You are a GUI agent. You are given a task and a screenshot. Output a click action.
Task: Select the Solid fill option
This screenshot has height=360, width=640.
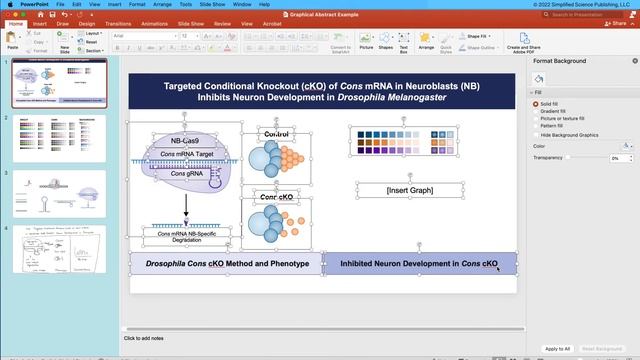coord(536,104)
